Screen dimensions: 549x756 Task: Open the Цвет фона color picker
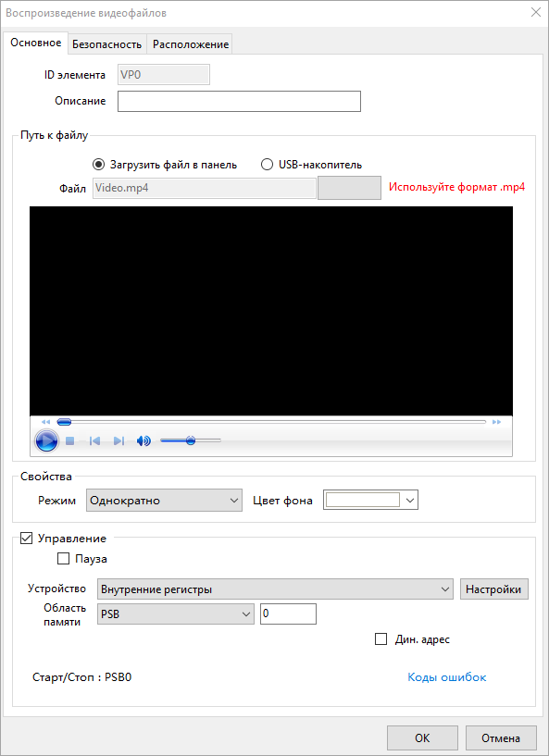click(x=370, y=500)
